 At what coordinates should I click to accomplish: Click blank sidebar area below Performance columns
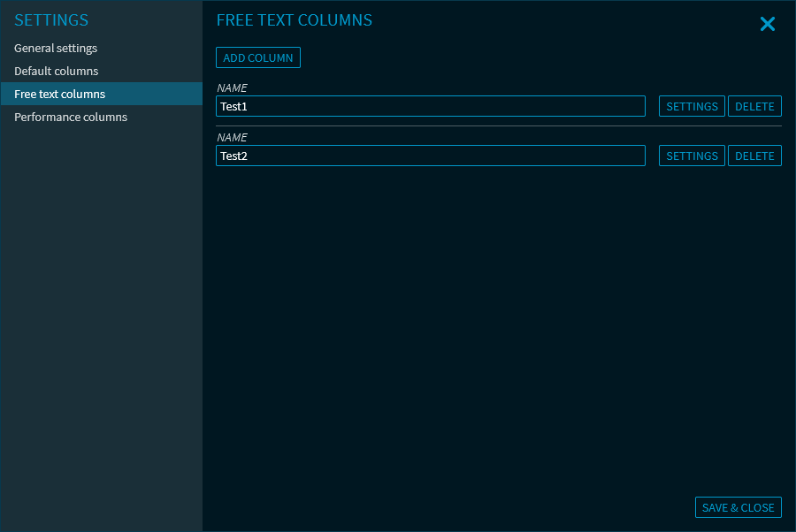(x=101, y=309)
